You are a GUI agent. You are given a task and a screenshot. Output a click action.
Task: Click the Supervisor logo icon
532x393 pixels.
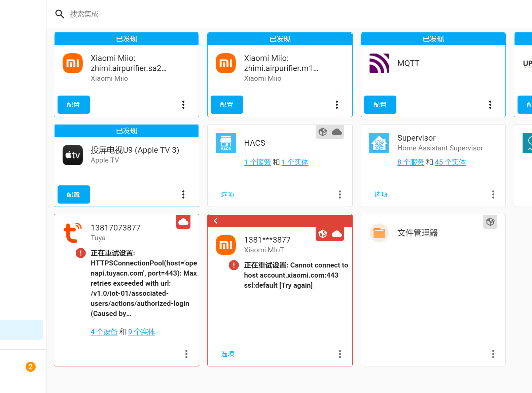pos(379,143)
